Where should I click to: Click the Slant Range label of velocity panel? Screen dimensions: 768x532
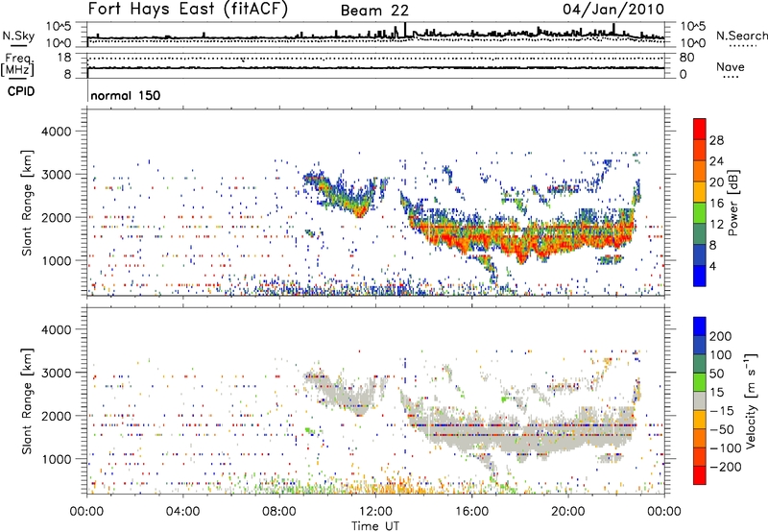(x=27, y=401)
